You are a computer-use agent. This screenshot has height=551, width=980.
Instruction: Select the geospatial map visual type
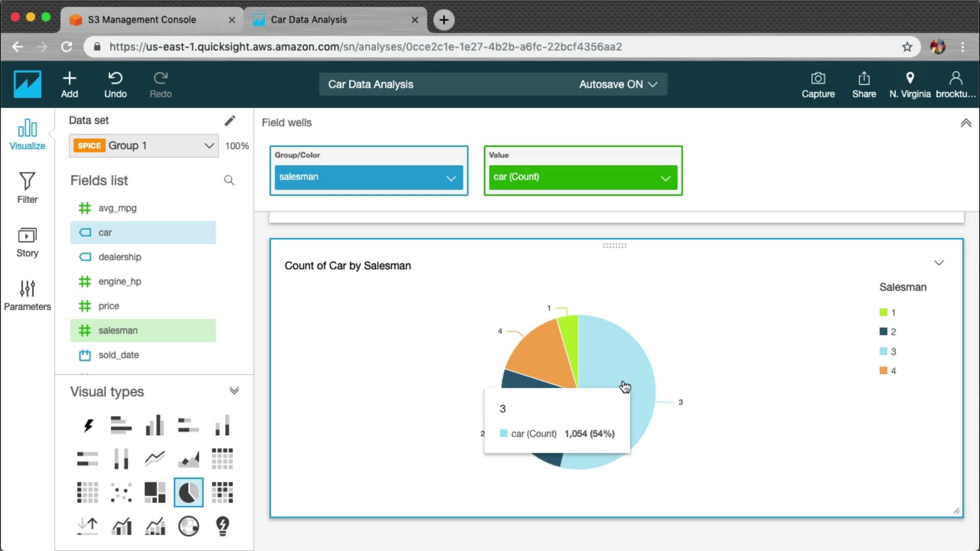(188, 526)
